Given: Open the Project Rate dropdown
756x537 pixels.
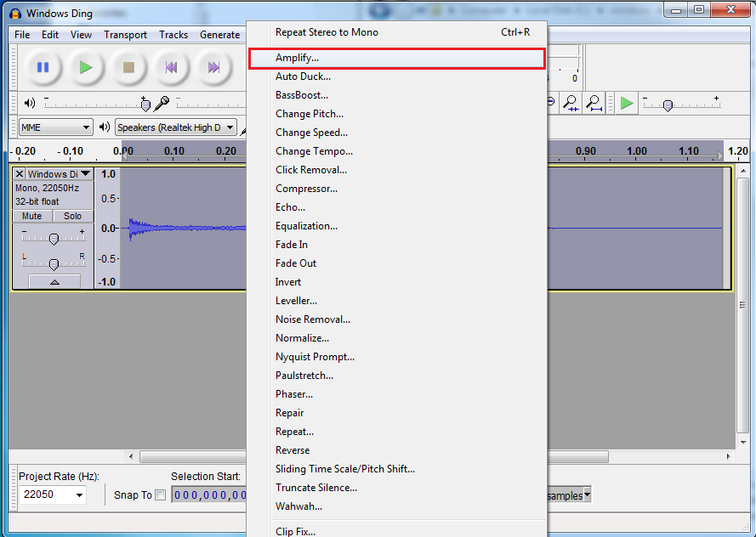Looking at the screenshot, I should click(80, 495).
